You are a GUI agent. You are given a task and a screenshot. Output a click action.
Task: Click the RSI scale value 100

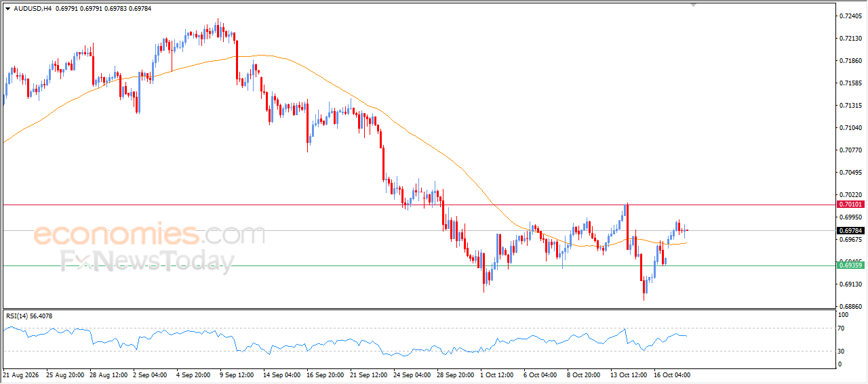pyautogui.click(x=844, y=316)
